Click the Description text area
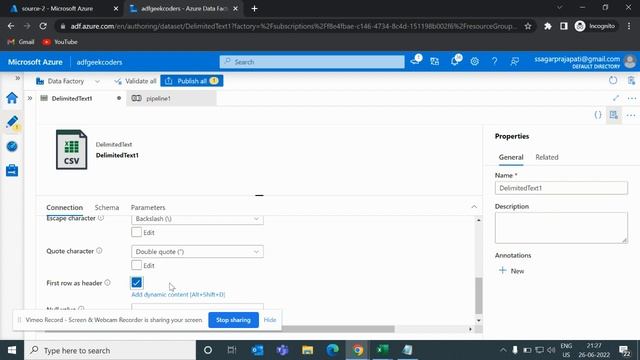The width and height of the screenshot is (640, 360). (561, 228)
